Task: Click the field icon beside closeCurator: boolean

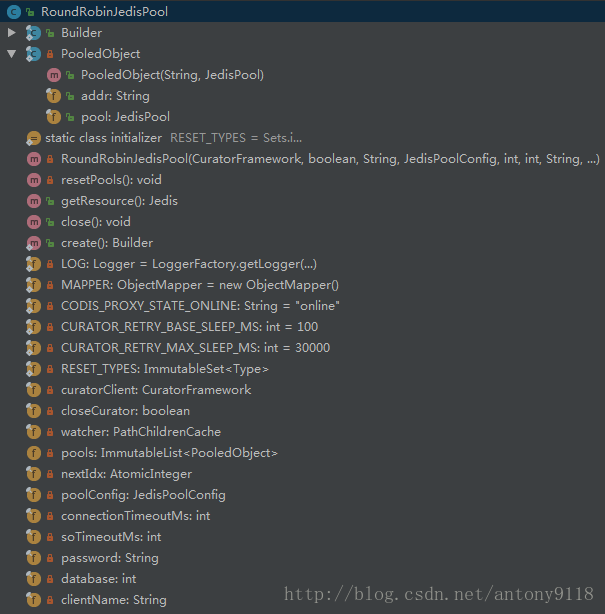Action: click(x=33, y=411)
